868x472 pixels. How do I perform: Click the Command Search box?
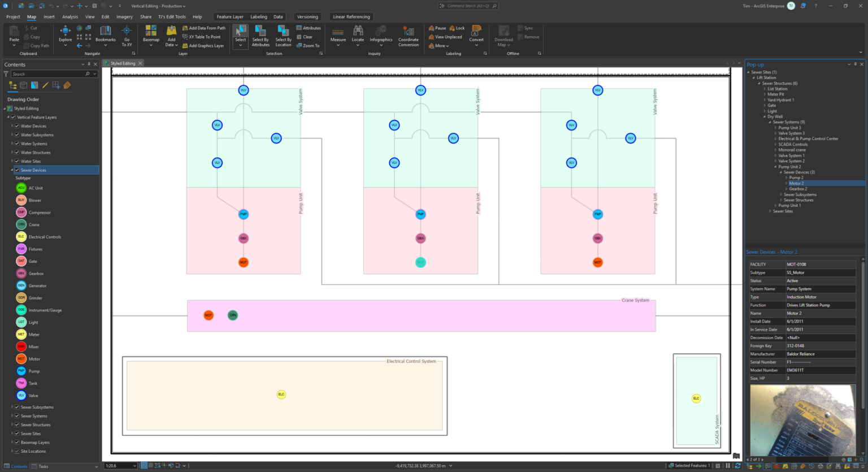468,6
